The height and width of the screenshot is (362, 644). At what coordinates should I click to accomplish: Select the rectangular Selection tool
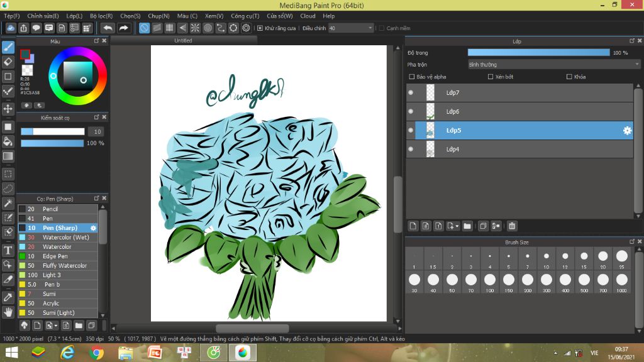[8, 174]
